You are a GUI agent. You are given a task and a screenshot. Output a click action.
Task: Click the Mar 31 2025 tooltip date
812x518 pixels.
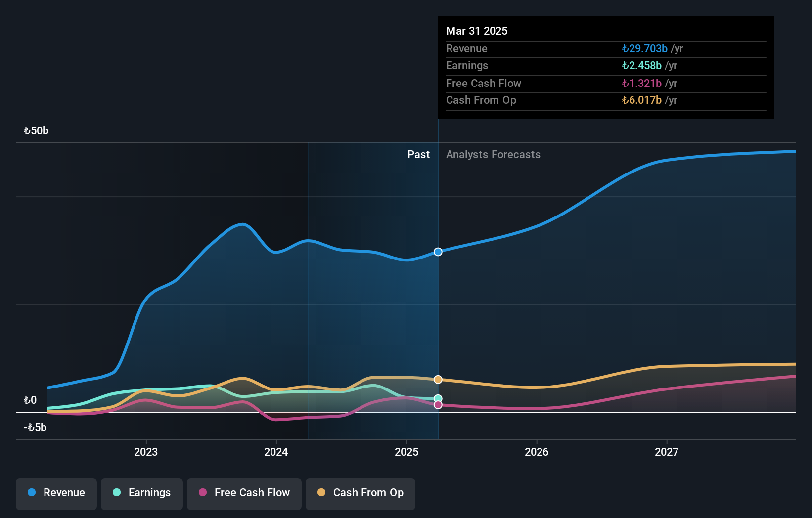point(477,31)
